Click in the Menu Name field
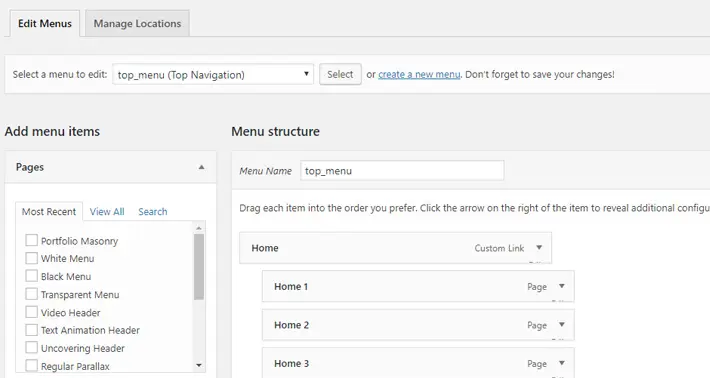This screenshot has height=378, width=710. tap(402, 171)
